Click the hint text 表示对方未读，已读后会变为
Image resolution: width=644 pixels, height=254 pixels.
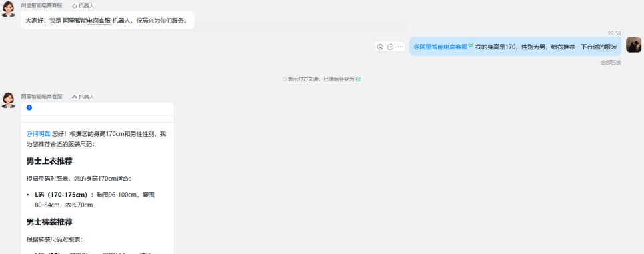point(321,79)
